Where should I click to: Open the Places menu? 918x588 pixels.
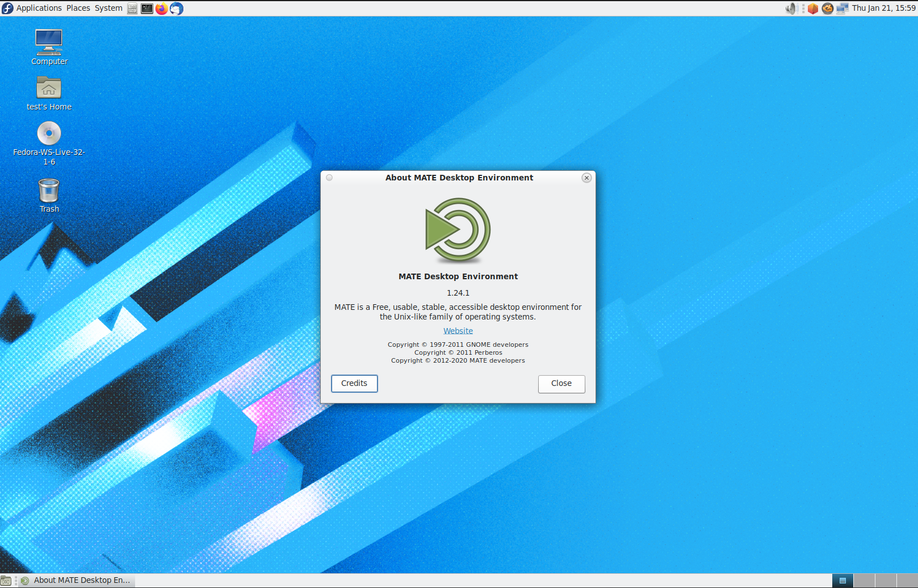[x=78, y=8]
